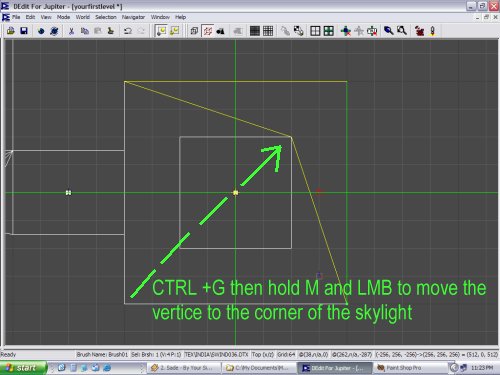Click the Undo arrow icon
Image resolution: width=500 pixels, height=375 pixels.
[128, 31]
